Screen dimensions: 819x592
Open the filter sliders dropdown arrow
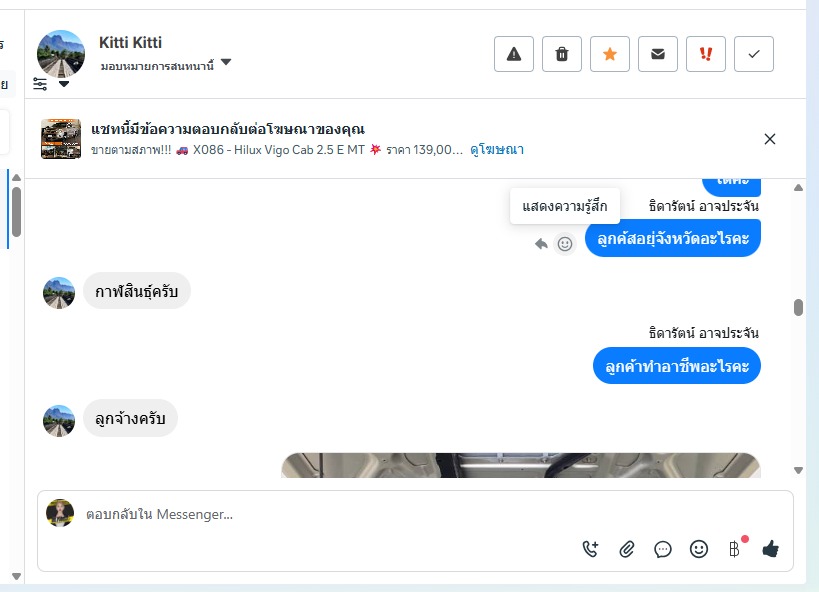(x=64, y=84)
